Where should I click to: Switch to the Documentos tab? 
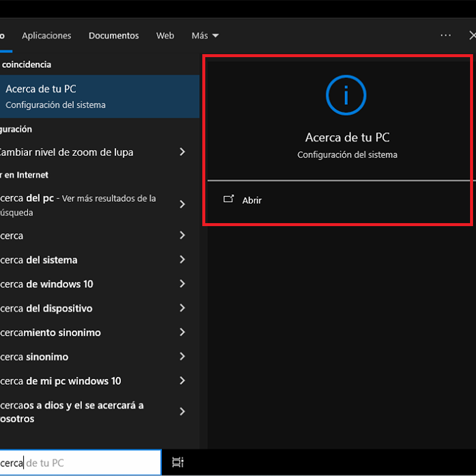coord(114,36)
